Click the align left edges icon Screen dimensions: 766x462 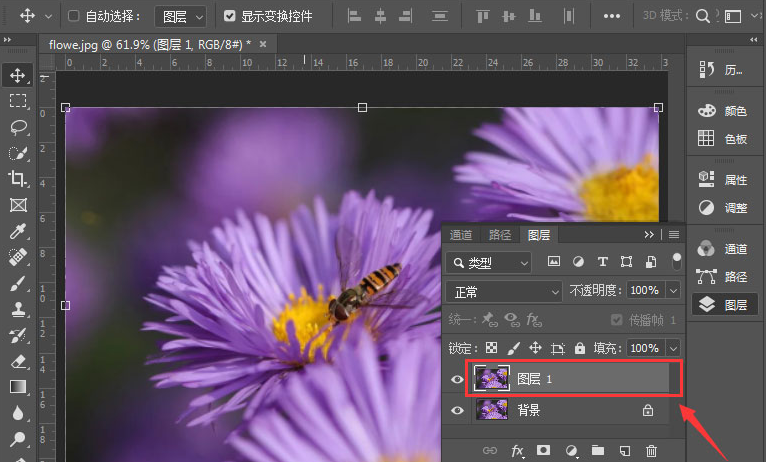[x=354, y=16]
